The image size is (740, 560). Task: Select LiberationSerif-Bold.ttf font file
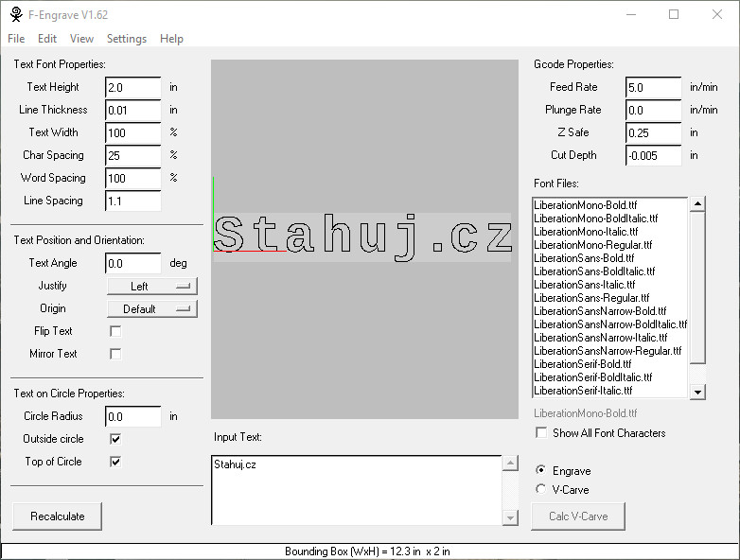click(x=609, y=364)
